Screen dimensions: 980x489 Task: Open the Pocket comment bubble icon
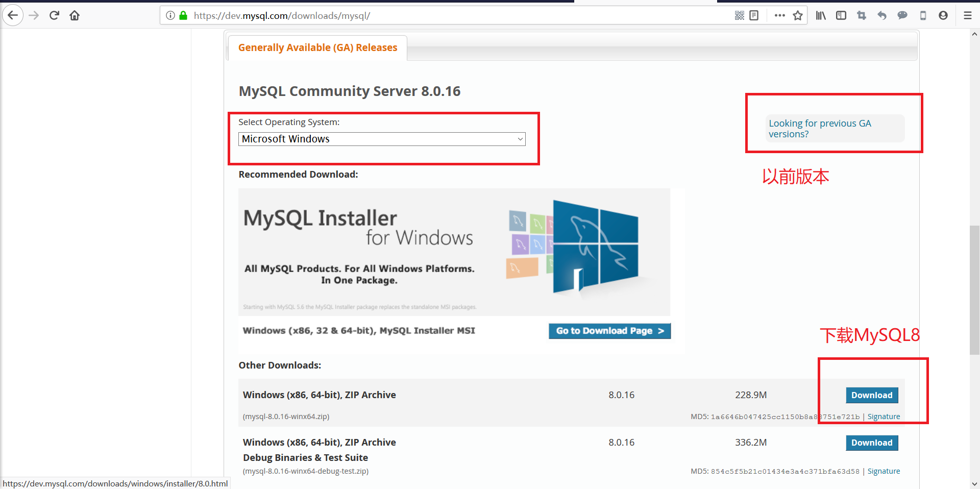[902, 15]
